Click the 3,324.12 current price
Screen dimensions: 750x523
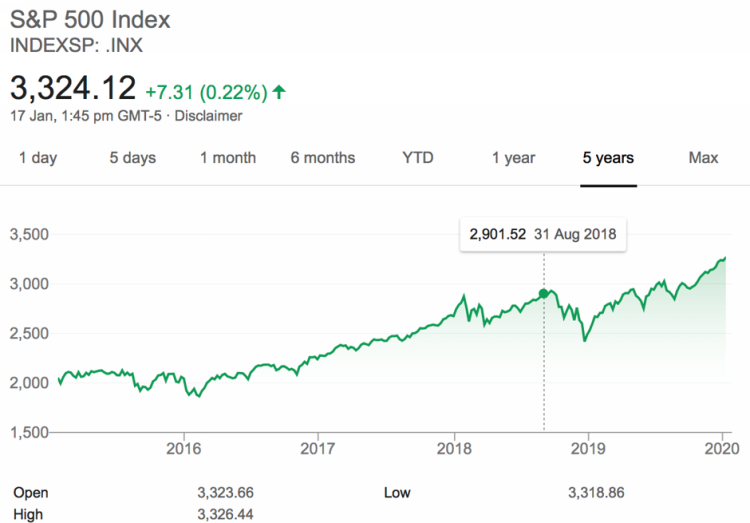tap(72, 88)
